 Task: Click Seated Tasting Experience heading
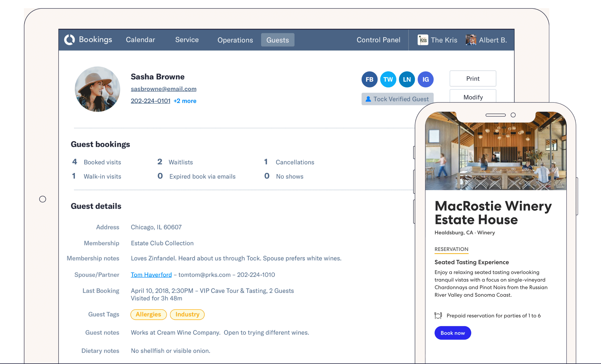click(x=471, y=262)
